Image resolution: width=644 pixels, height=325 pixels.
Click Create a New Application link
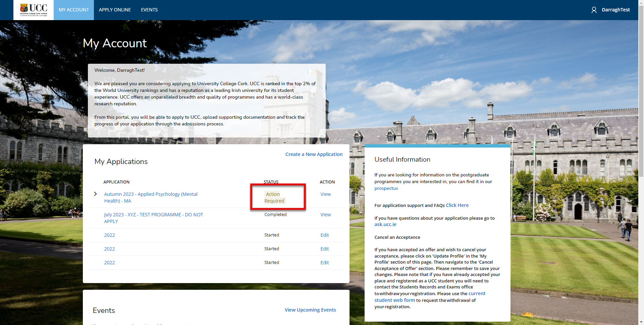[314, 154]
